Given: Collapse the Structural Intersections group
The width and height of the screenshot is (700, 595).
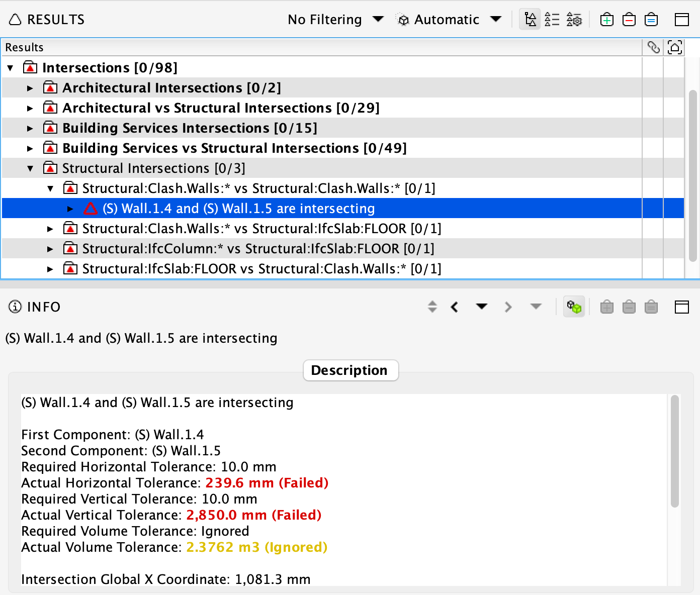Looking at the screenshot, I should (30, 168).
